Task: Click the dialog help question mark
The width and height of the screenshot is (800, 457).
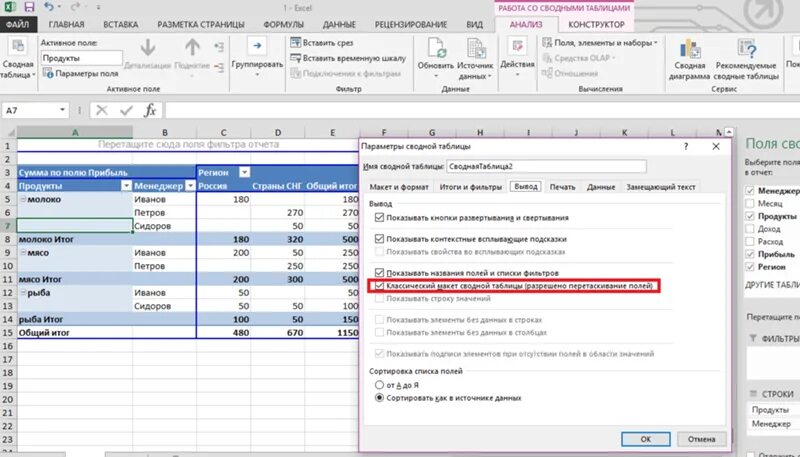Action: point(686,146)
